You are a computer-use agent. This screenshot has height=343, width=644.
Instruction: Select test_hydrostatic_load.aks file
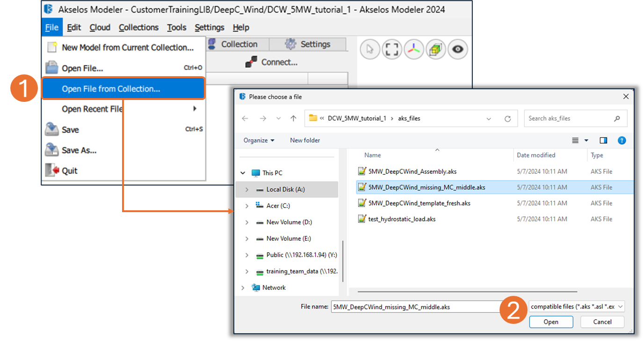(494, 219)
